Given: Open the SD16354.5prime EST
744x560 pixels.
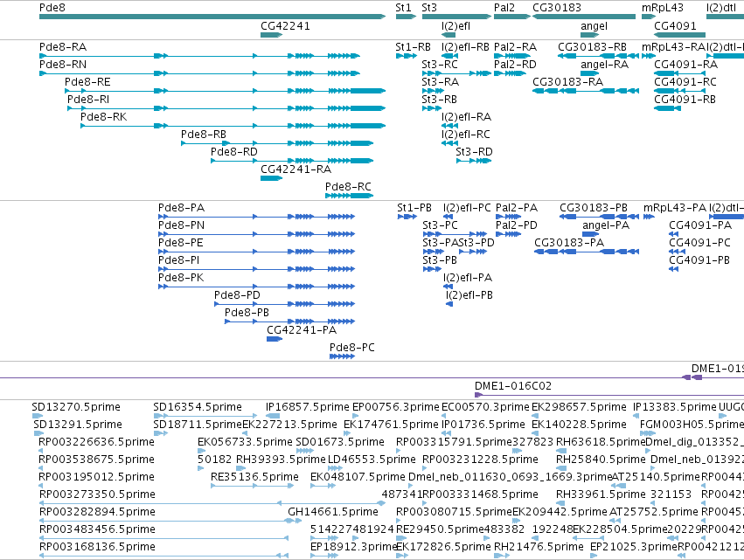Looking at the screenshot, I should 206,416.
